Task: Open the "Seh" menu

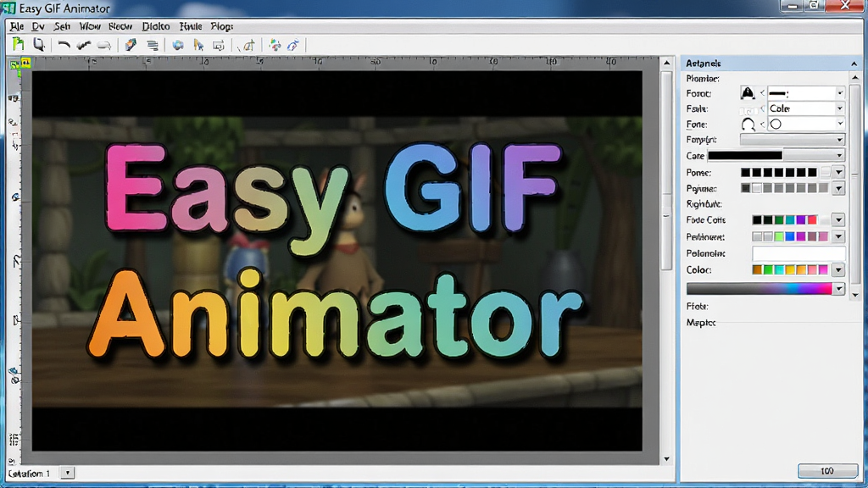Action: point(62,26)
